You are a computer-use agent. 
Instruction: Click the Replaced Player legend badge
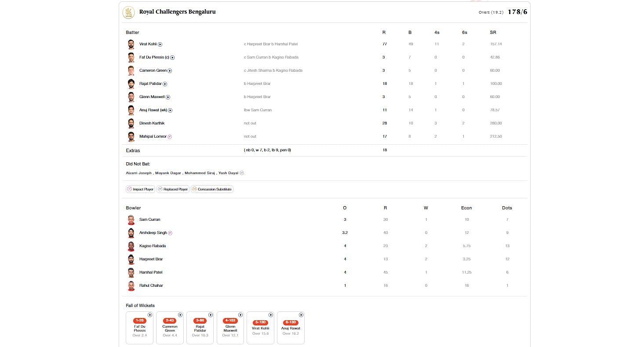(173, 190)
